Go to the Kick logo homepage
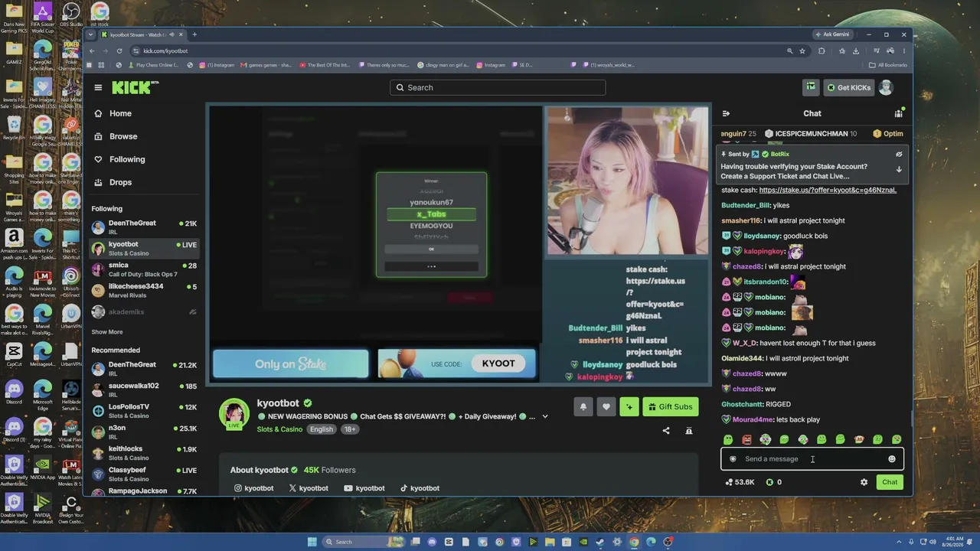The height and width of the screenshot is (551, 980). 135,87
